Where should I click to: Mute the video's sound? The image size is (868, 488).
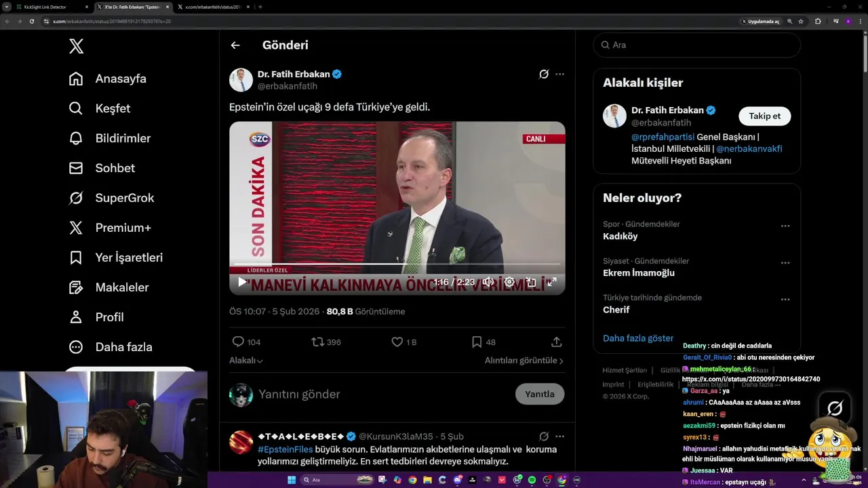(488, 282)
